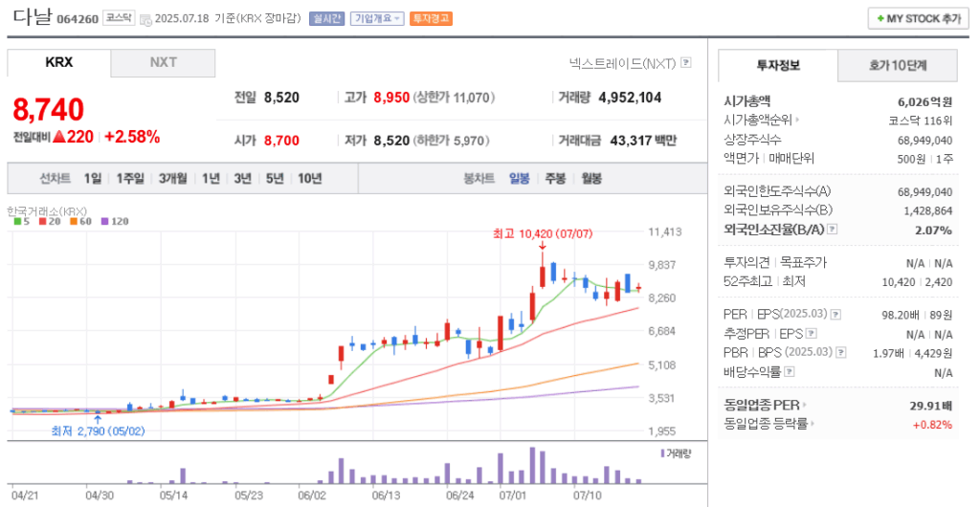Image resolution: width=980 pixels, height=507 pixels.
Task: Click the 거래량 volume legend in the chart
Action: 676,452
